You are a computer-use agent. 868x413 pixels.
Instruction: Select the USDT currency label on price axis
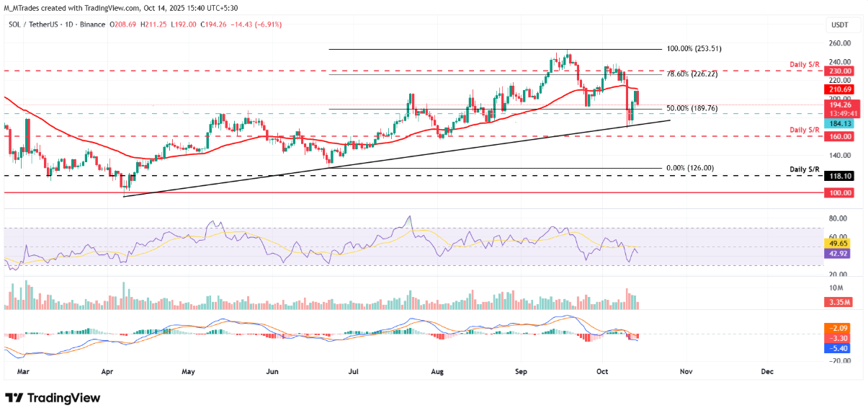840,25
